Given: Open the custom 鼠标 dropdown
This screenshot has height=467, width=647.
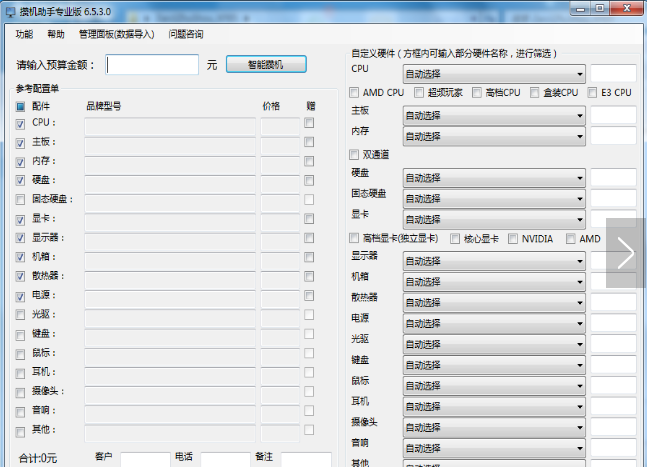Looking at the screenshot, I should [x=494, y=386].
